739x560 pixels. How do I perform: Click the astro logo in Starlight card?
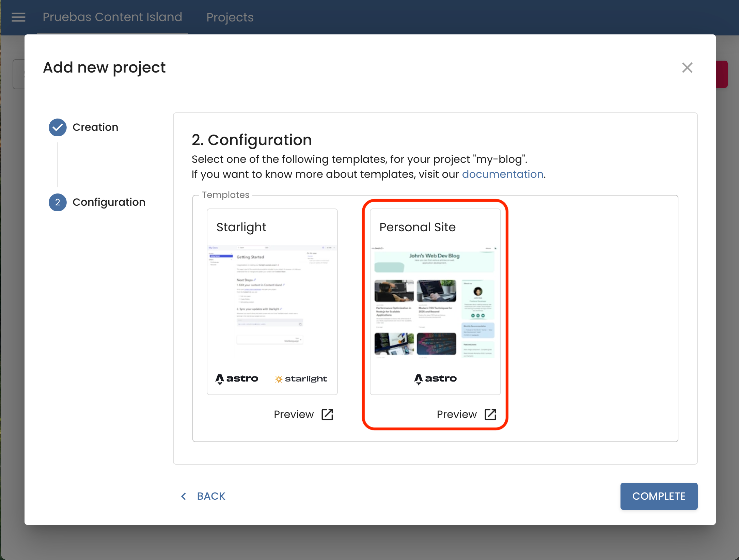click(237, 379)
